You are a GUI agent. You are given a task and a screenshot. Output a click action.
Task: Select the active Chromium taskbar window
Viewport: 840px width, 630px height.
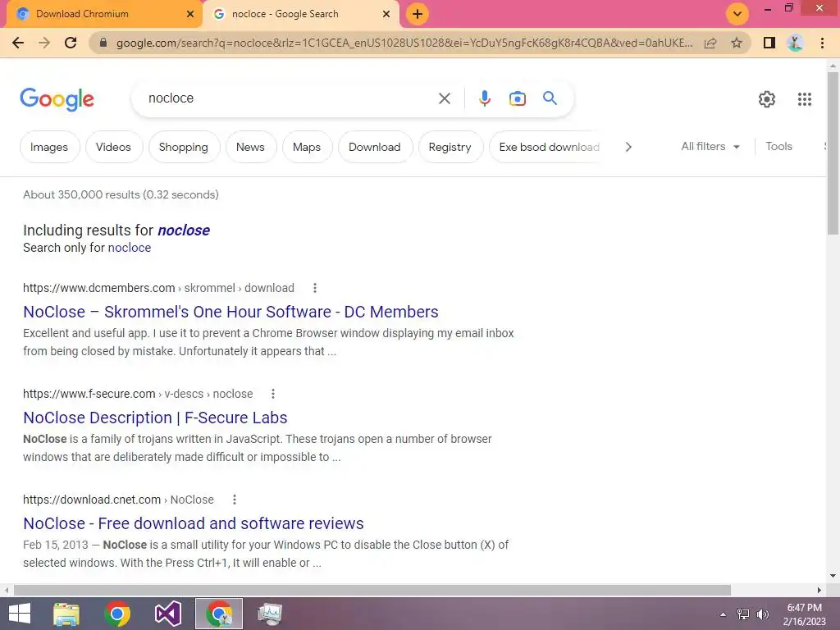(218, 614)
